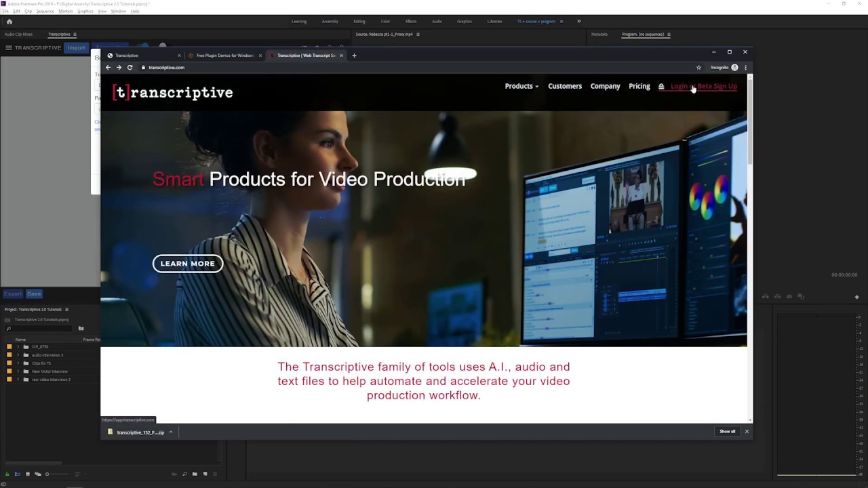
Task: Open the Source monitor panel menu
Action: pos(418,34)
